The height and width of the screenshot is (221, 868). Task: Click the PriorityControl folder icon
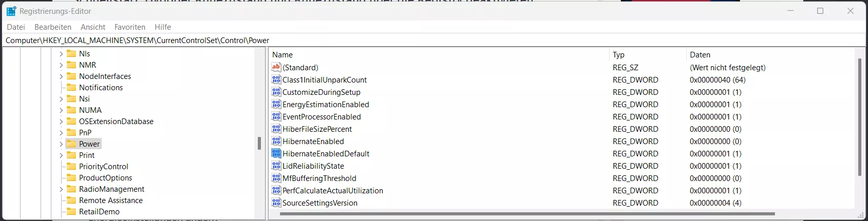tap(71, 166)
